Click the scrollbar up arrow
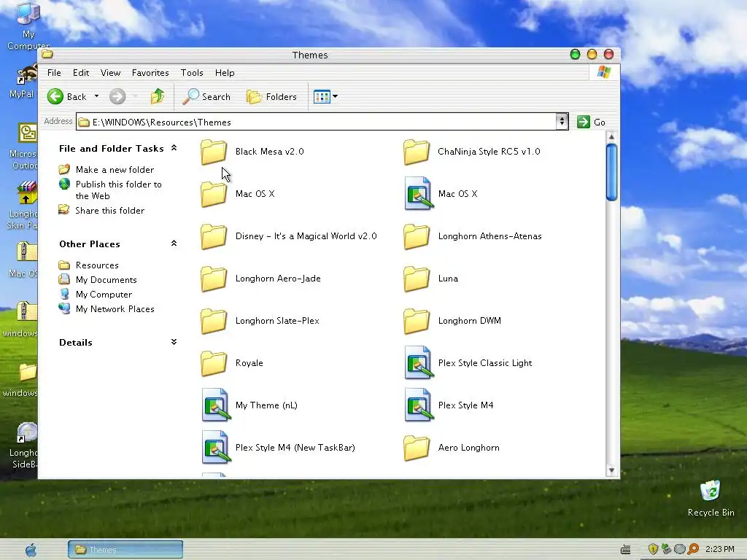Screen dimensions: 747x560 pyautogui.click(x=612, y=137)
